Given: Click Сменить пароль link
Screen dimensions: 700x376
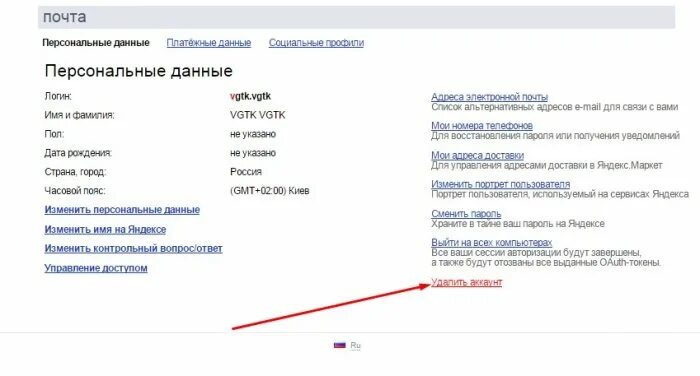Looking at the screenshot, I should point(466,214).
